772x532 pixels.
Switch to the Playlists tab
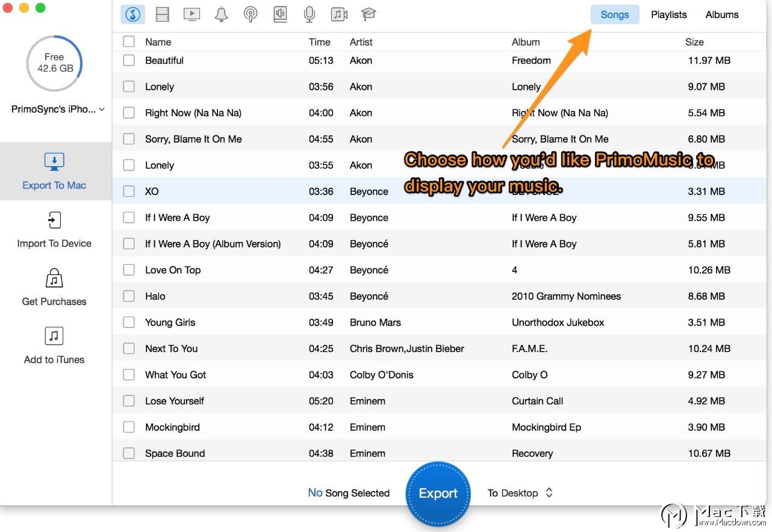[x=668, y=14]
